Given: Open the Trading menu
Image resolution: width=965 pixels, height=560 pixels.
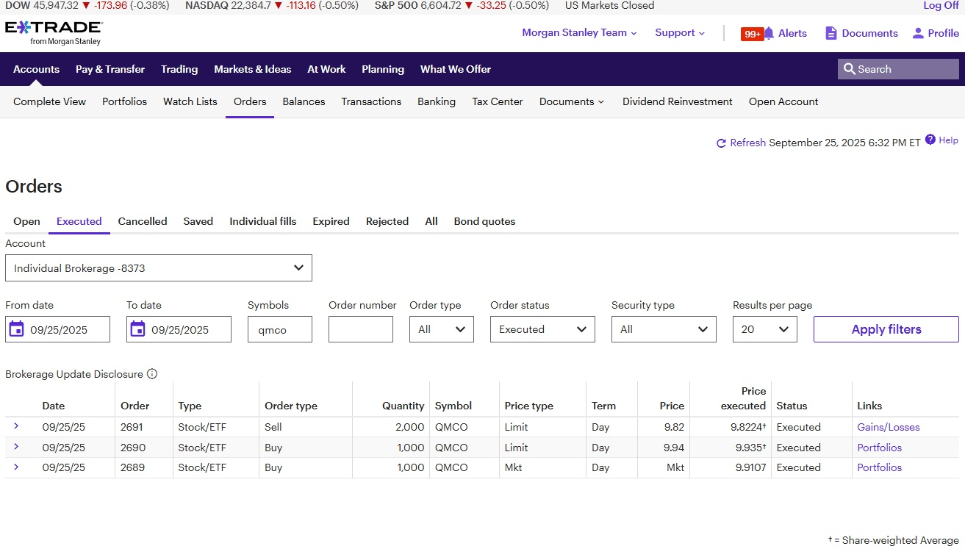Looking at the screenshot, I should pos(179,69).
